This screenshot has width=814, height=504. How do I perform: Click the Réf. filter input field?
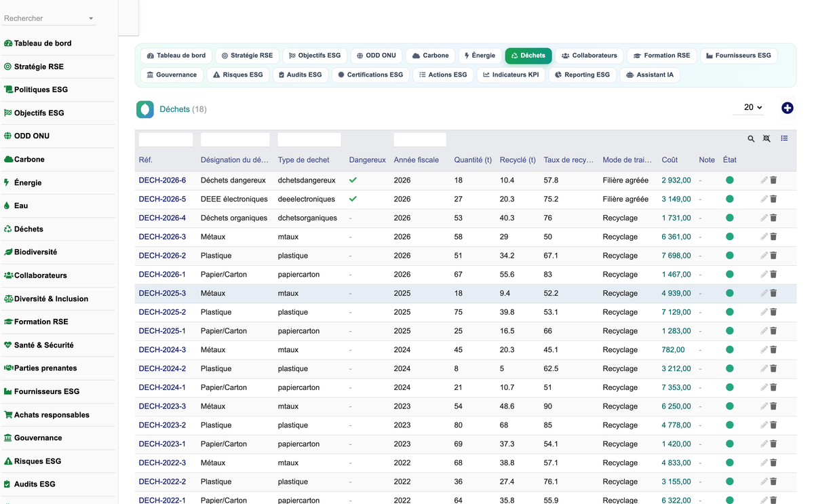click(166, 140)
